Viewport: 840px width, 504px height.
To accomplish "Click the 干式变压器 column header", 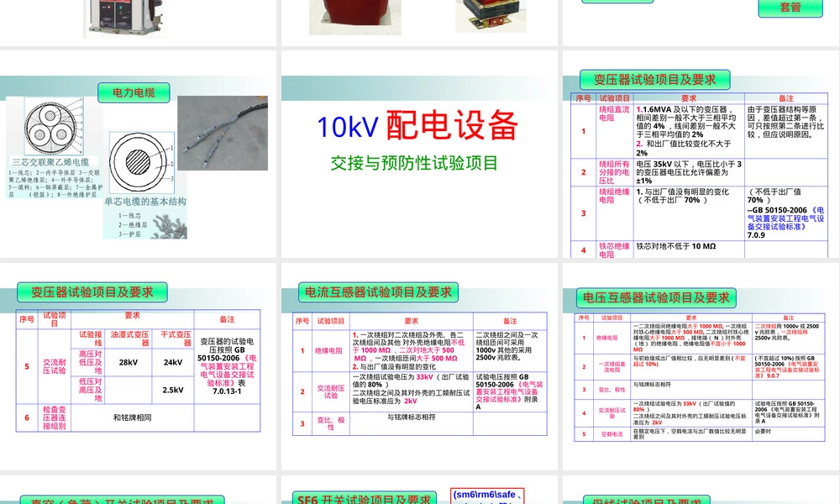I will (173, 339).
